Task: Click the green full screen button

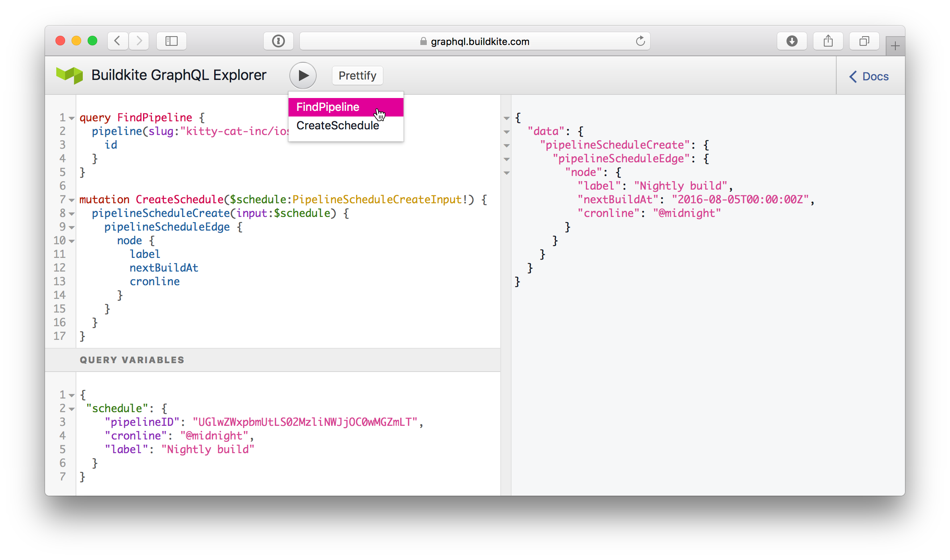Action: click(x=92, y=41)
